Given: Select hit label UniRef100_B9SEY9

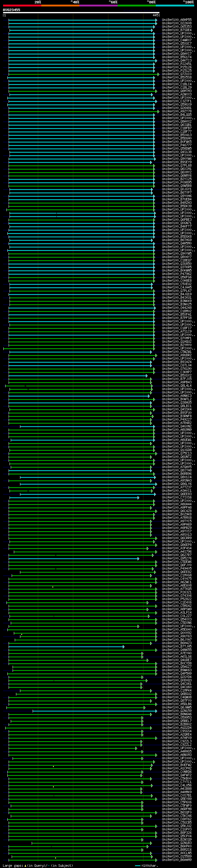Looking at the screenshot, I should coord(177,162).
